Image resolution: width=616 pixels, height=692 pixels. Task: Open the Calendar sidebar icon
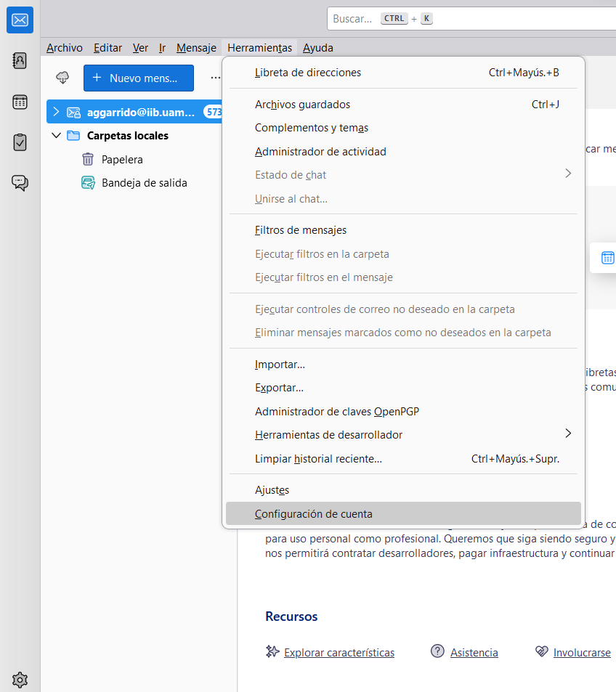pyautogui.click(x=20, y=102)
